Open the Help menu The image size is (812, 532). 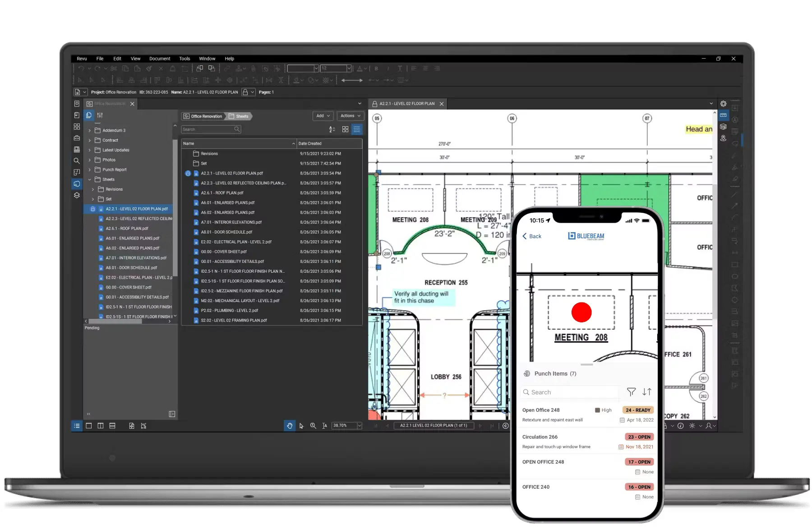pos(230,59)
